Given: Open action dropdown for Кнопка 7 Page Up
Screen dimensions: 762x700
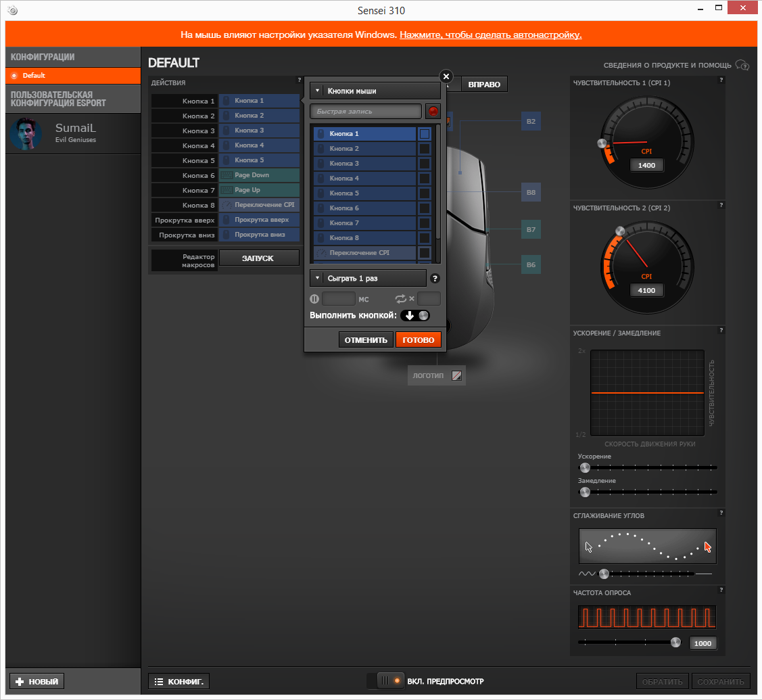Looking at the screenshot, I should (259, 190).
